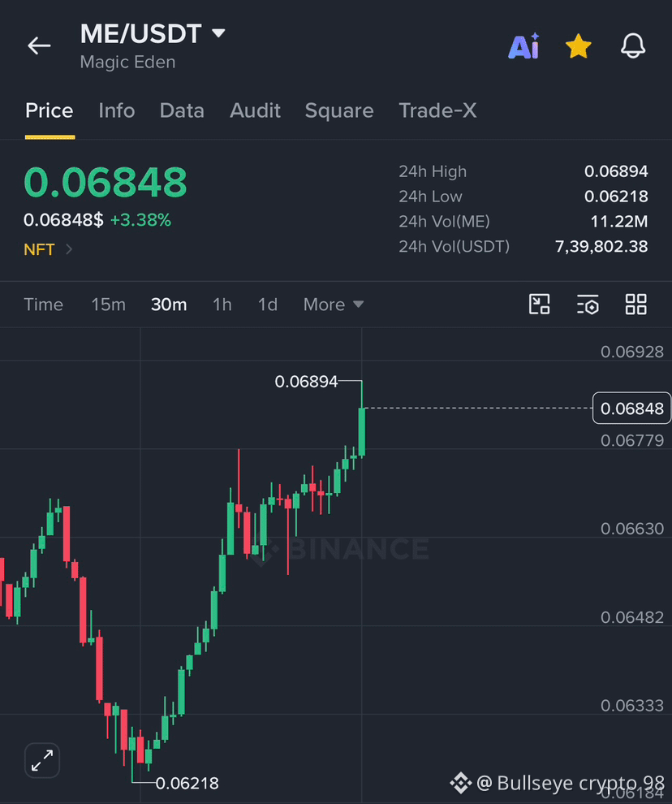The height and width of the screenshot is (804, 672).
Task: Open the ME/USDT pair selector dropdown
Action: click(x=153, y=34)
